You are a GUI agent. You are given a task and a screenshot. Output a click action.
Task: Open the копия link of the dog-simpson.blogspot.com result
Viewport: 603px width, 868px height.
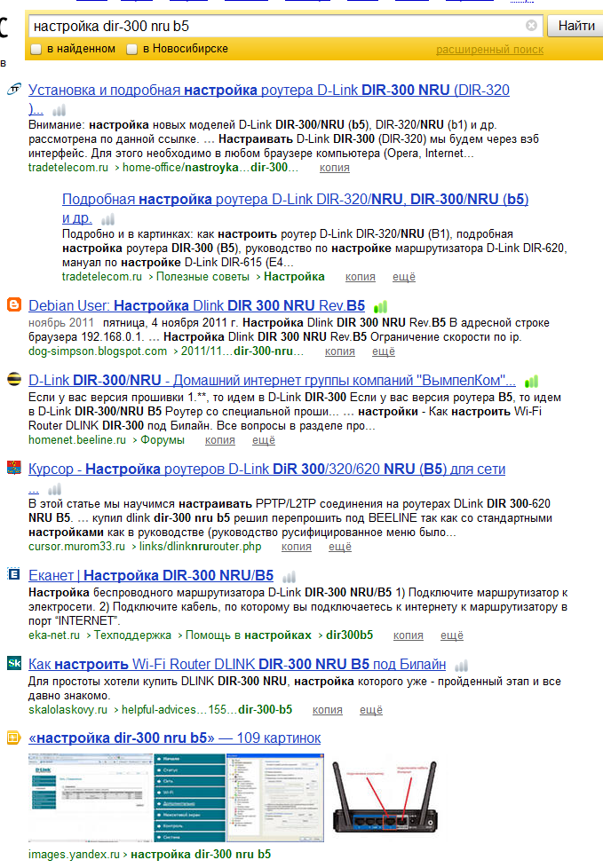pyautogui.click(x=340, y=351)
